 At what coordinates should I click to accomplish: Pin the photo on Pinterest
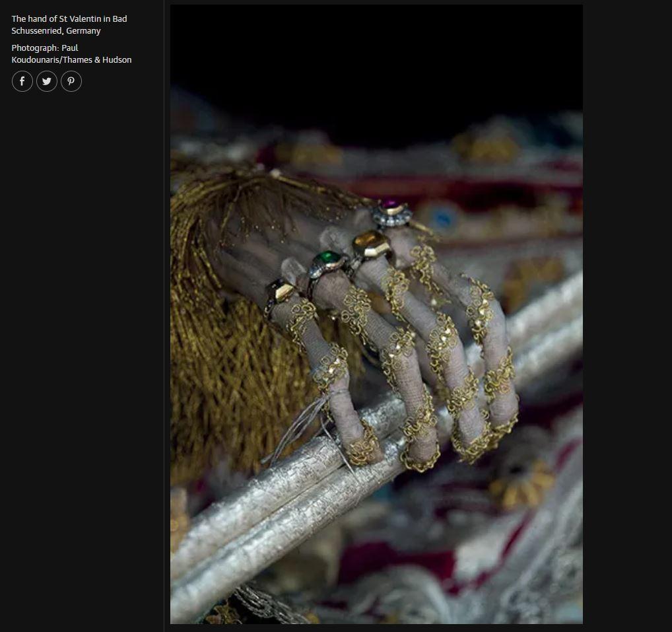click(71, 81)
